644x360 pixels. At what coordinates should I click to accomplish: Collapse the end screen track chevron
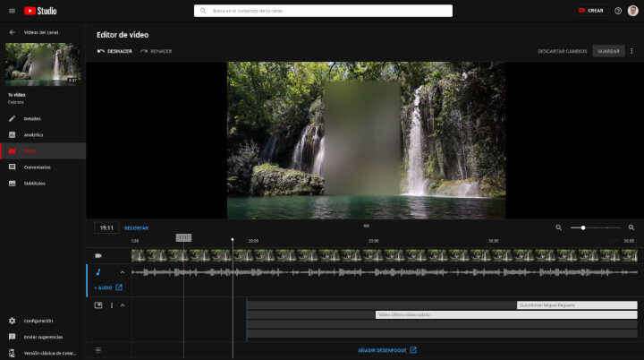coord(123,305)
